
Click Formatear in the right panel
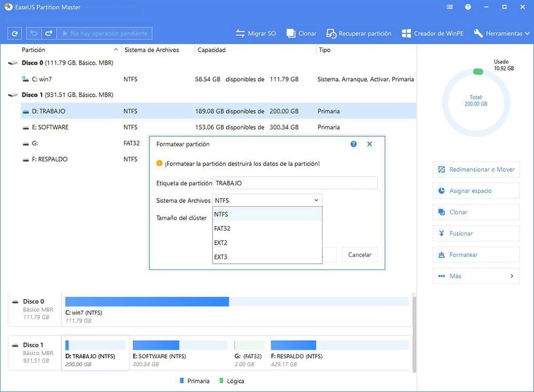pos(476,255)
